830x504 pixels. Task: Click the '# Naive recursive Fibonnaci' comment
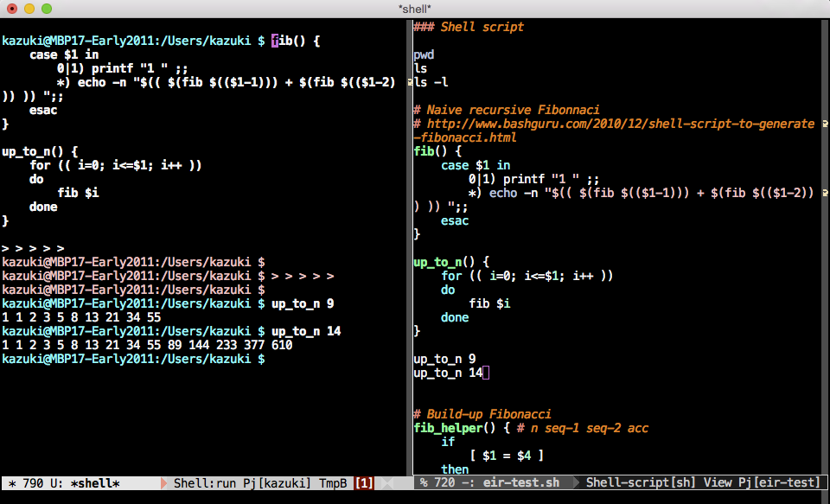coord(507,110)
